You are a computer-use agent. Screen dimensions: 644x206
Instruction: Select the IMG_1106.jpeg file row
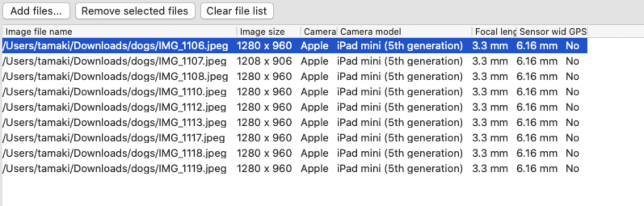point(115,46)
